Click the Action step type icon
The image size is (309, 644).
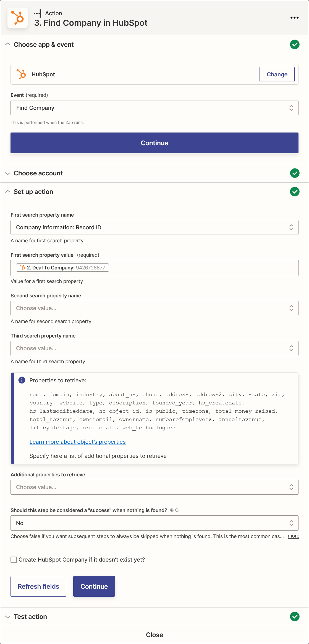[38, 13]
